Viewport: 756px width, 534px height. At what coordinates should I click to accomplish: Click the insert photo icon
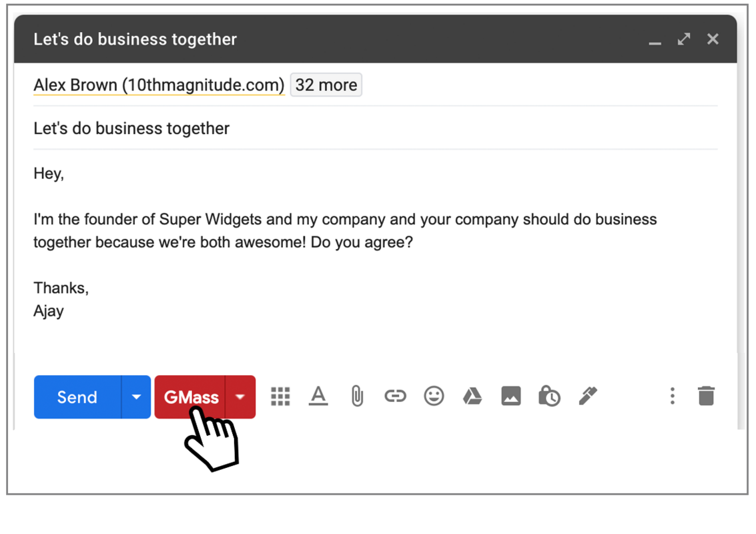(511, 396)
